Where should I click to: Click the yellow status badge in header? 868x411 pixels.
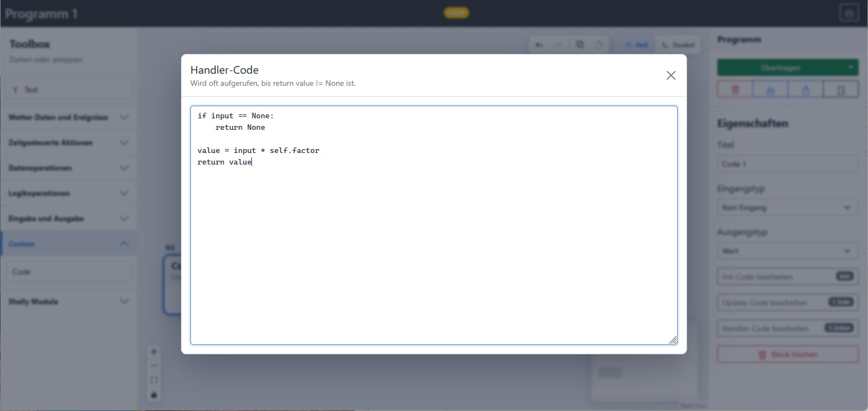coord(456,13)
